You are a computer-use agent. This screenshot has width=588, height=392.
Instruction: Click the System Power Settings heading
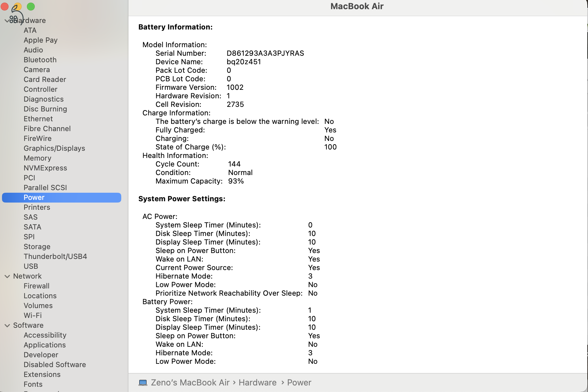pos(182,199)
